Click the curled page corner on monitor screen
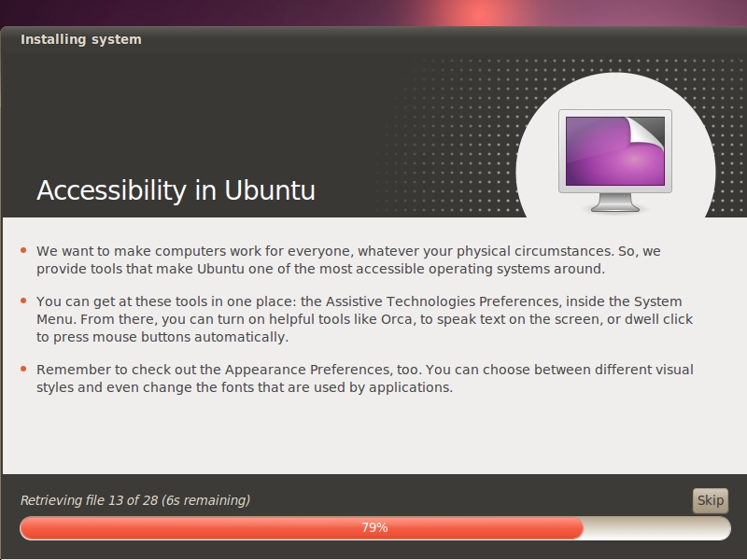 point(646,133)
